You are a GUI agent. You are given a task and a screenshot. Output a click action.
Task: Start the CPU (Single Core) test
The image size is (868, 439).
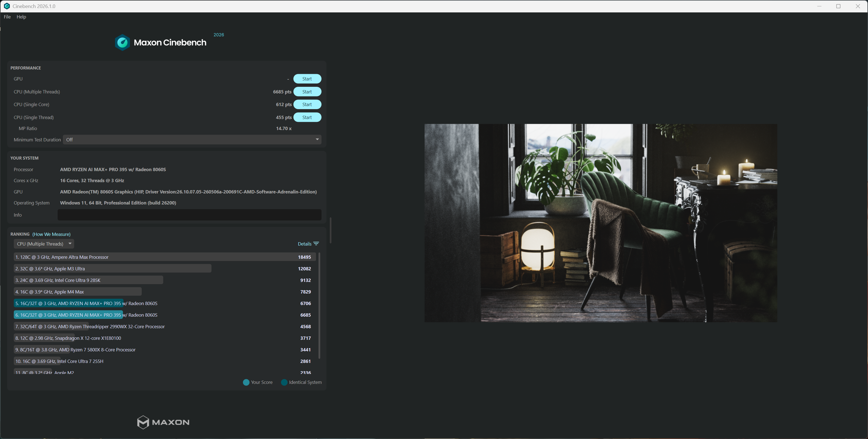point(307,104)
